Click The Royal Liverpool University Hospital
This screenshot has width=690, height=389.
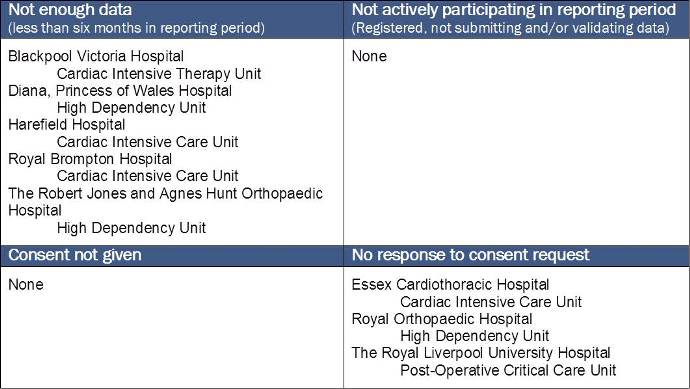[x=481, y=353]
